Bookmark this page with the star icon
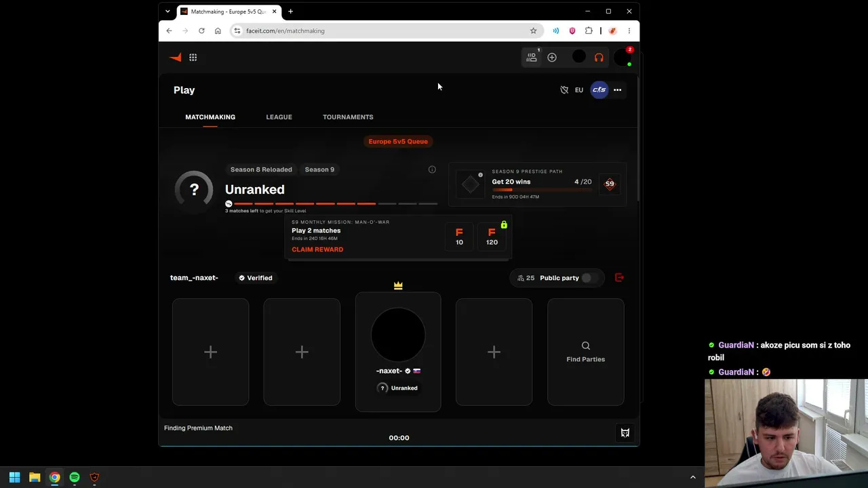Viewport: 868px width, 488px height. (x=533, y=30)
